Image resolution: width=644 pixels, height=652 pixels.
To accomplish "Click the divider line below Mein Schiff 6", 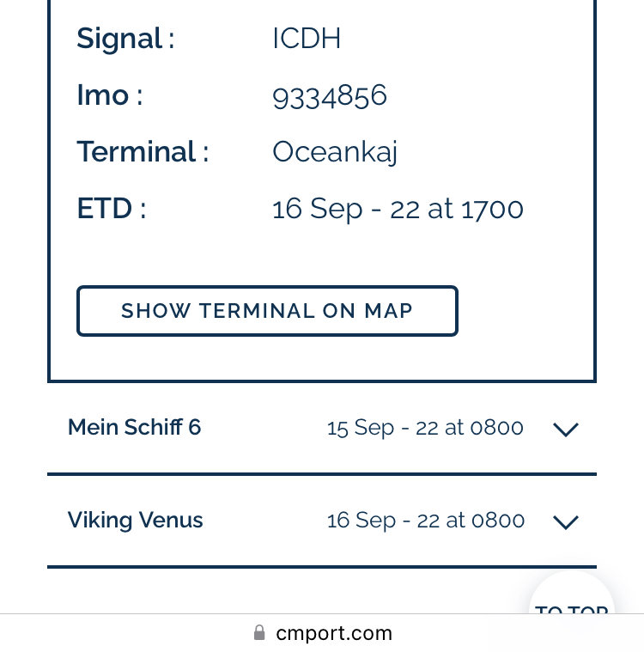I will 322,474.
